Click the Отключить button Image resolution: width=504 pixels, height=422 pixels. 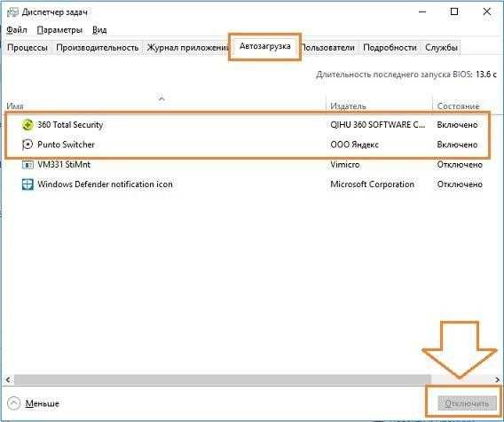467,403
